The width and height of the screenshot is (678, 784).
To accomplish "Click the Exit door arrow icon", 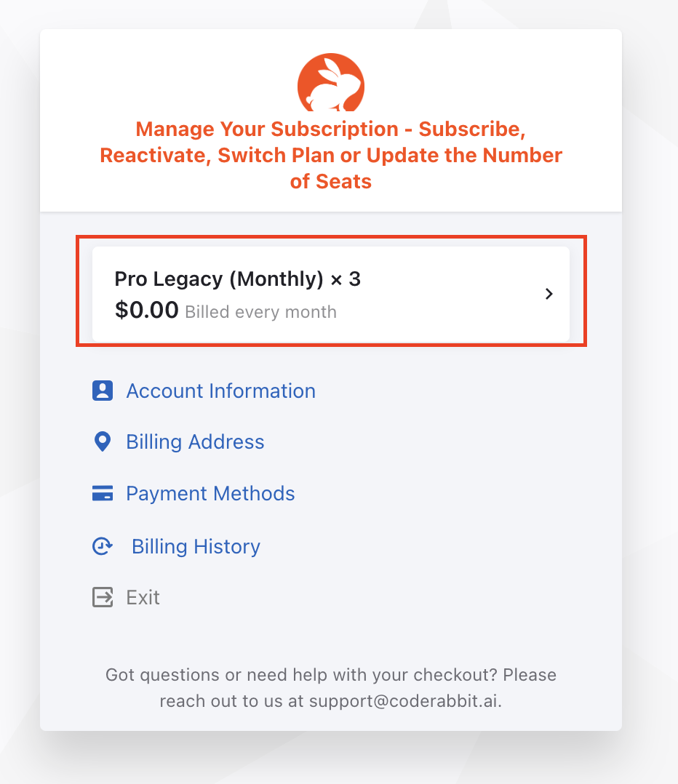I will (103, 598).
